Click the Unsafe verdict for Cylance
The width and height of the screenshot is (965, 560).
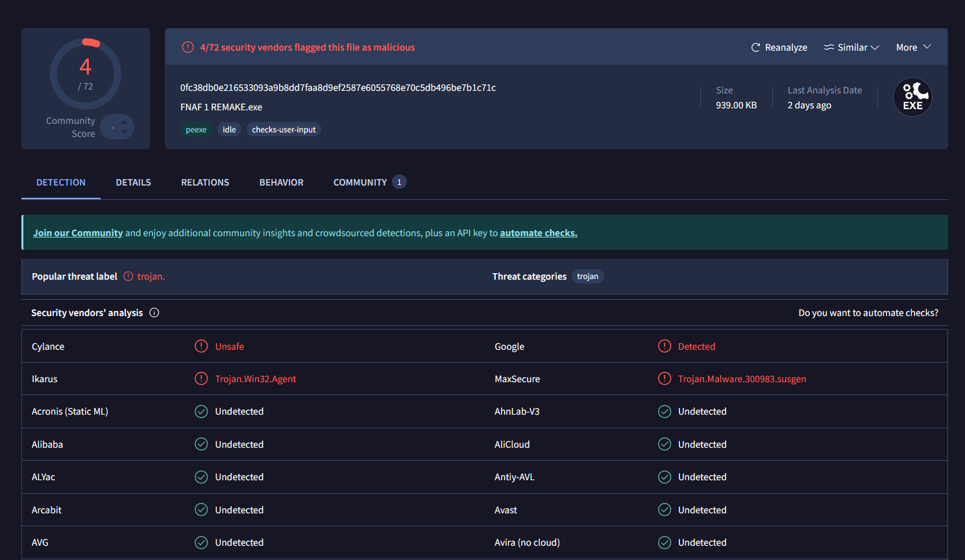point(230,347)
